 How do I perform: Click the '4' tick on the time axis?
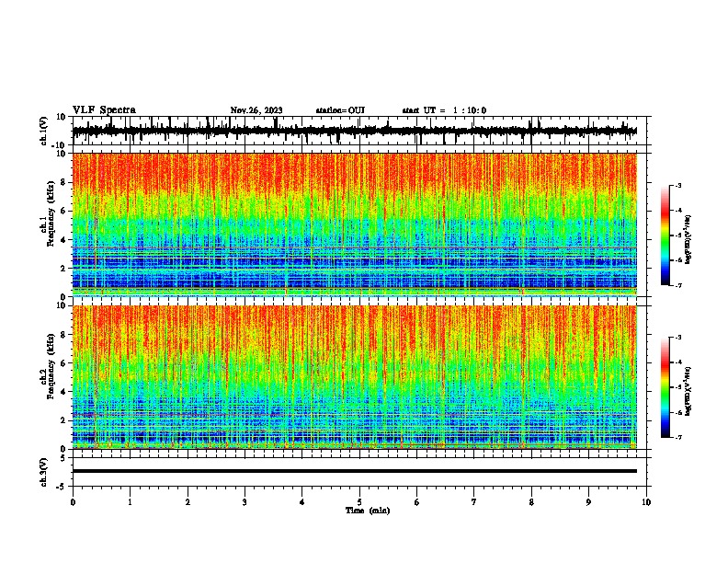tap(302, 502)
